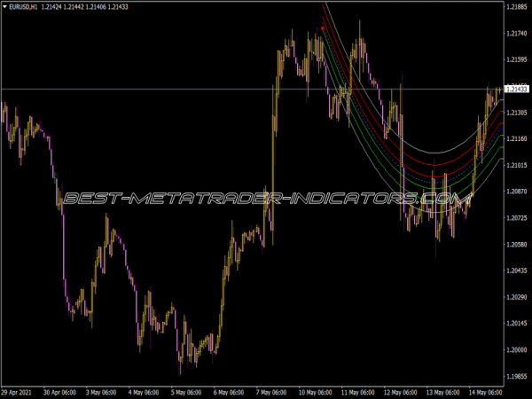
Task: Select the current price tag 1.21433
Action: [515, 90]
